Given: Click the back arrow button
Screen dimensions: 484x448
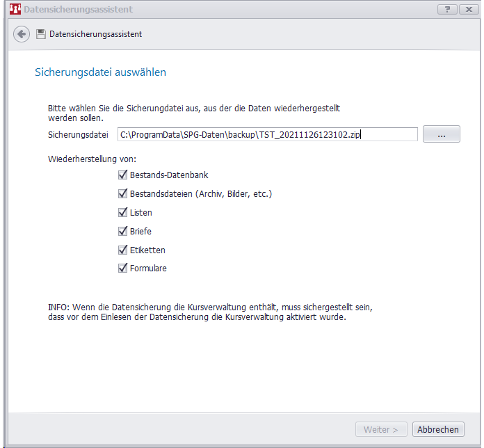Looking at the screenshot, I should 22,34.
